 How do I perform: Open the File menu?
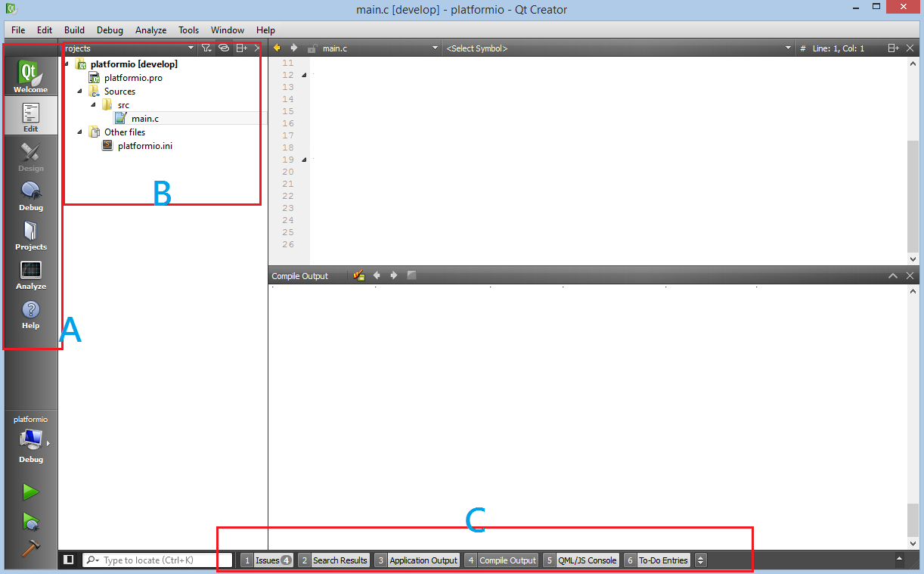tap(18, 30)
